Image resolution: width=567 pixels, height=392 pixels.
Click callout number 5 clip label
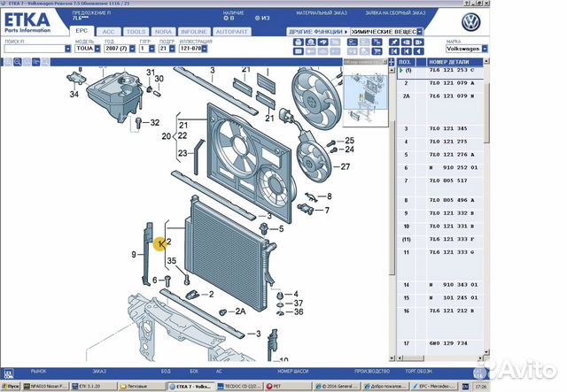tap(282, 228)
